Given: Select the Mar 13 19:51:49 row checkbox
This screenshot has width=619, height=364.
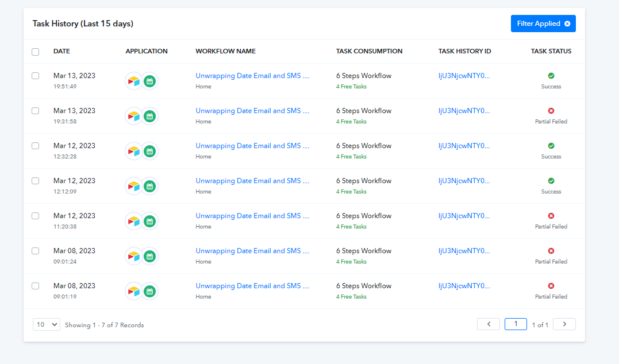Looking at the screenshot, I should pyautogui.click(x=36, y=76).
